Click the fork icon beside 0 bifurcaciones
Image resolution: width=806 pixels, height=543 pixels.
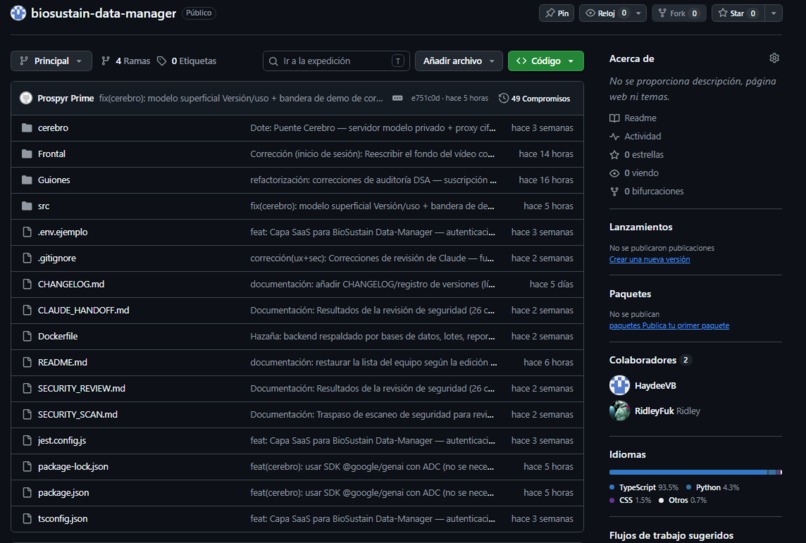point(614,191)
